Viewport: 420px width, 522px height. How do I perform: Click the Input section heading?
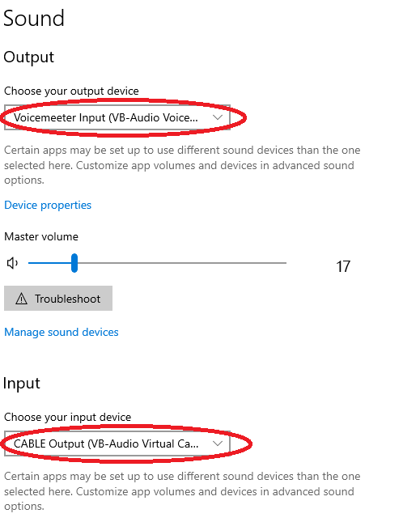[x=22, y=383]
